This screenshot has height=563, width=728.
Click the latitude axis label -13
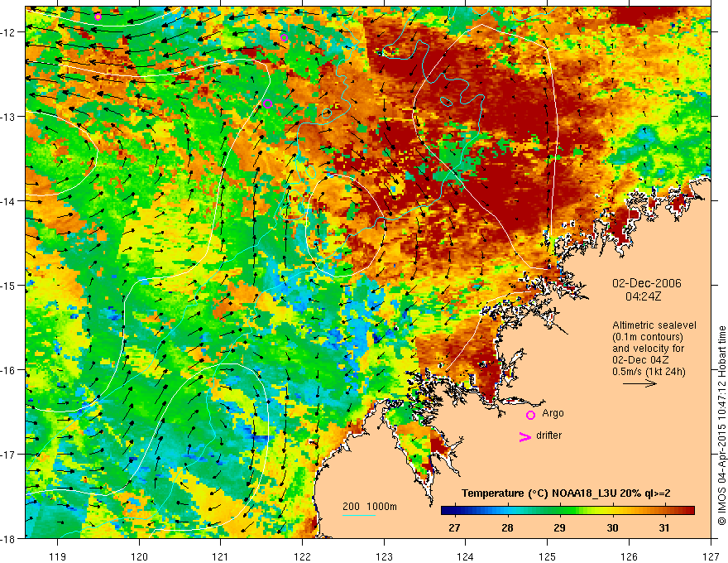click(8, 117)
